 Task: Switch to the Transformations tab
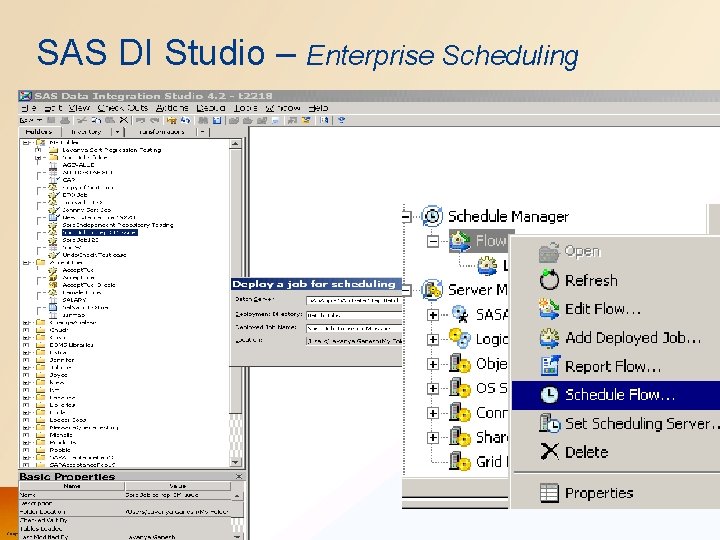(x=161, y=132)
